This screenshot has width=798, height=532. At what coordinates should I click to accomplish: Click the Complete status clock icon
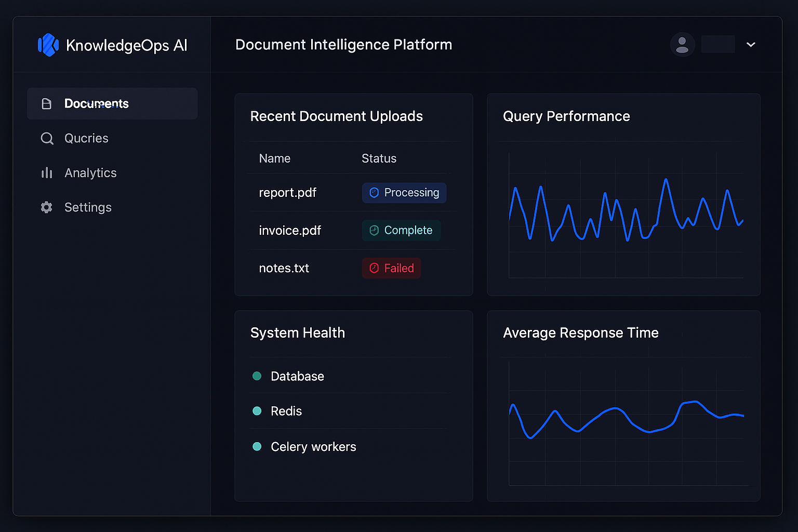coord(374,231)
